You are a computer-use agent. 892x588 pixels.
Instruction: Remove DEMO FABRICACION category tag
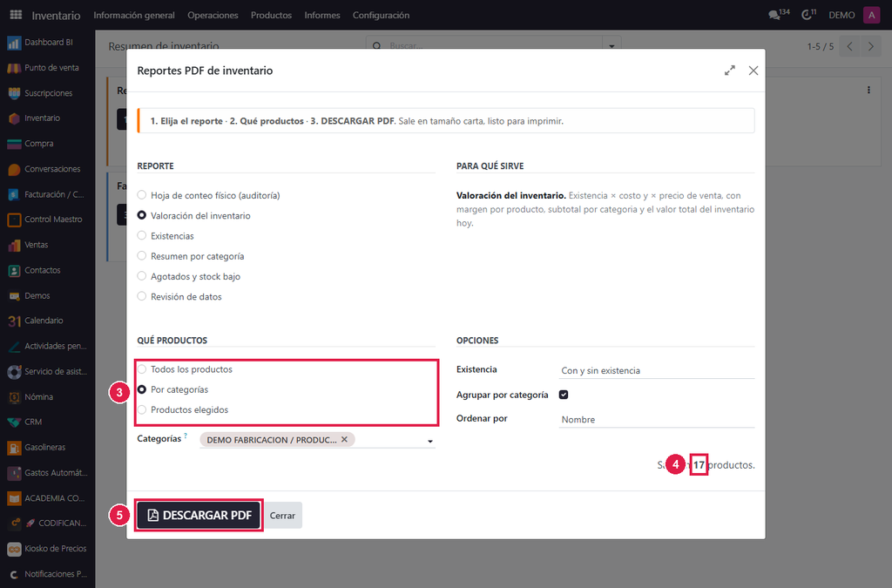pyautogui.click(x=344, y=440)
